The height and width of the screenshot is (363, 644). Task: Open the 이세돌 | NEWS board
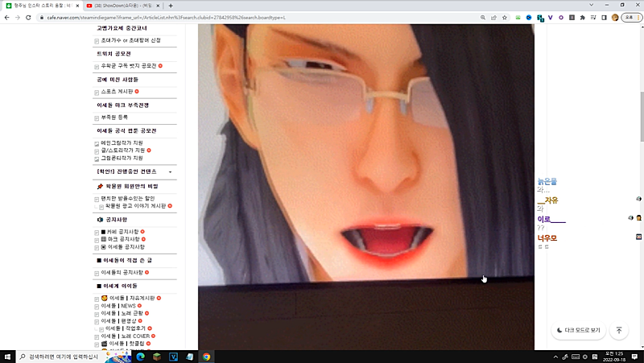pyautogui.click(x=118, y=306)
